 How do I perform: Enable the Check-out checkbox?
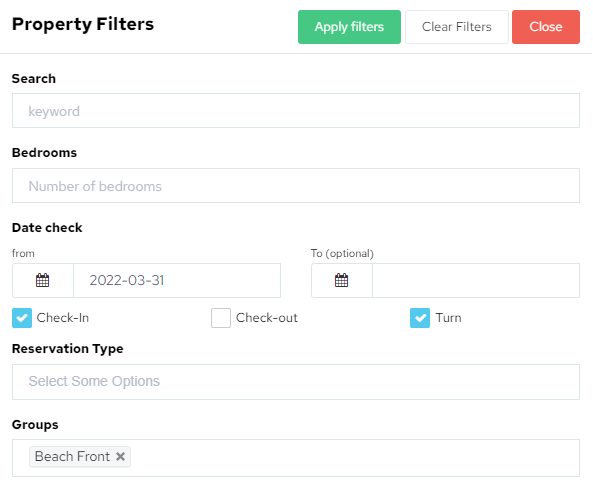coord(221,318)
